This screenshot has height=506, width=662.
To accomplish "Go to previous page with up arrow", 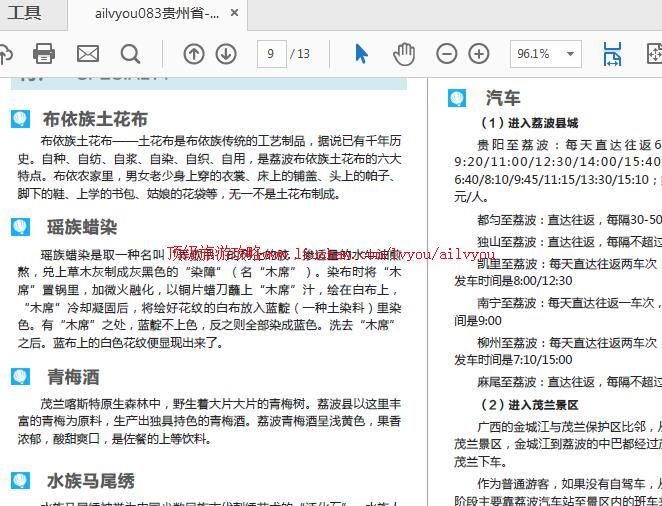I will click(x=194, y=54).
